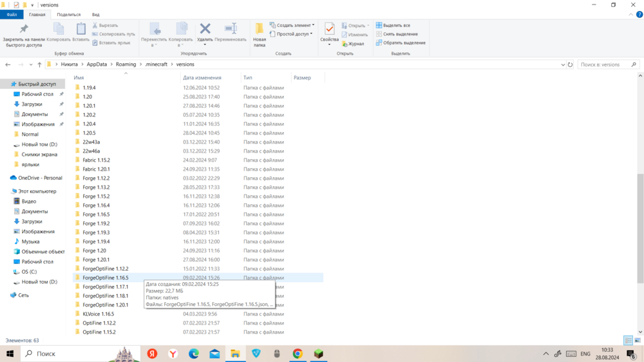Pin folder to Quick access panel
The image size is (644, 362).
pos(24,35)
